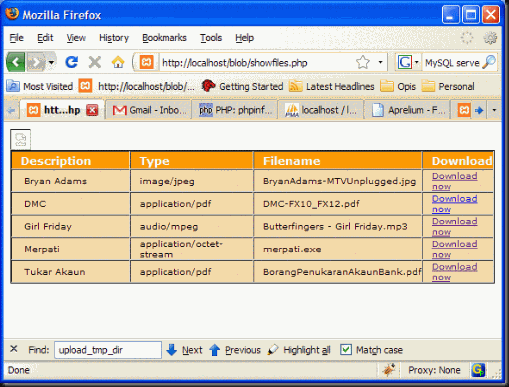Screen dimensions: 509x387
Task: Download the Bryan Adams file
Action: (x=454, y=181)
